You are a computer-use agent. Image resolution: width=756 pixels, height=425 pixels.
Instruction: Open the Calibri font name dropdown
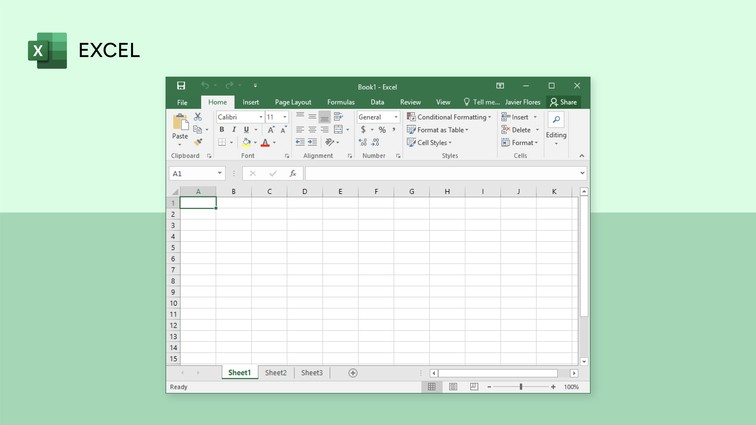[x=261, y=117]
